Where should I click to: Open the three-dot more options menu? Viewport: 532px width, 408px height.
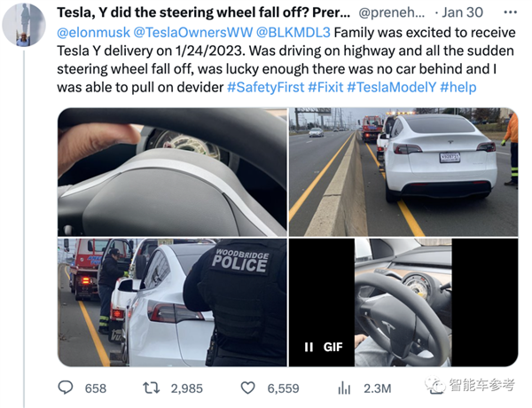[511, 13]
